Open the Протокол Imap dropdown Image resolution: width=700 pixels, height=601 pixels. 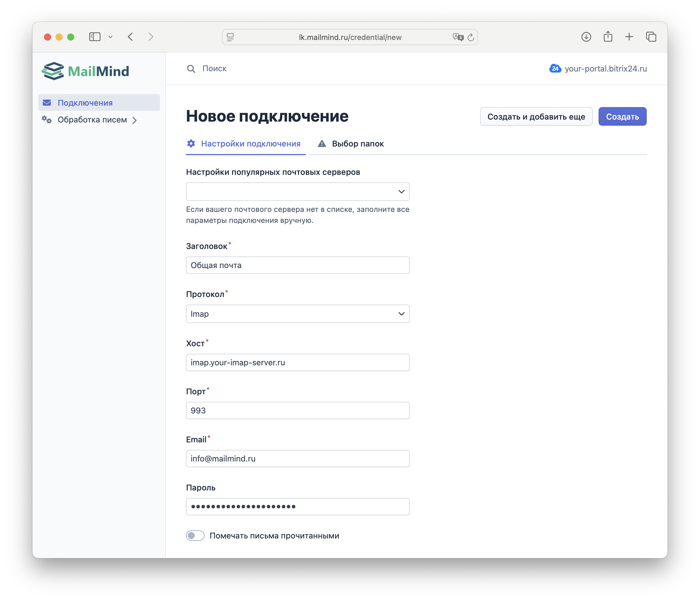[297, 314]
